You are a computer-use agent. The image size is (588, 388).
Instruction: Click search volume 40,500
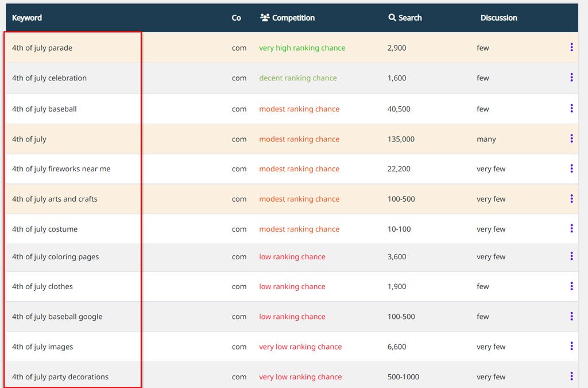pyautogui.click(x=399, y=109)
